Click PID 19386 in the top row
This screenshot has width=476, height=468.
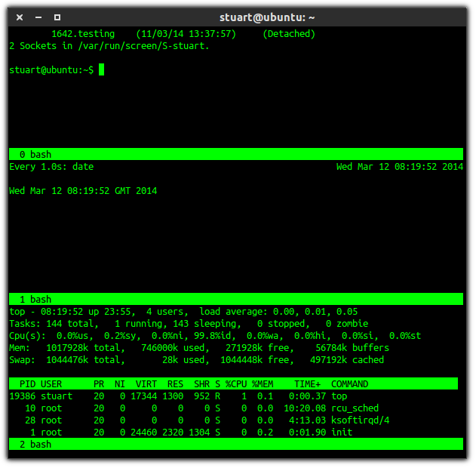pos(22,396)
